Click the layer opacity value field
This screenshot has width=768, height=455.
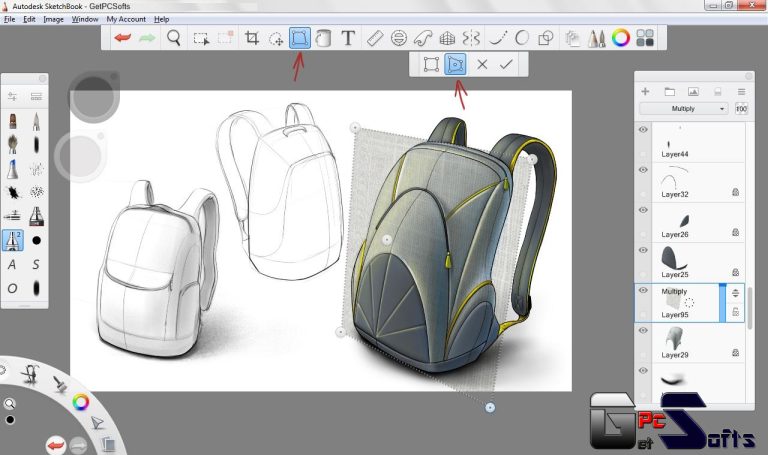coord(741,109)
